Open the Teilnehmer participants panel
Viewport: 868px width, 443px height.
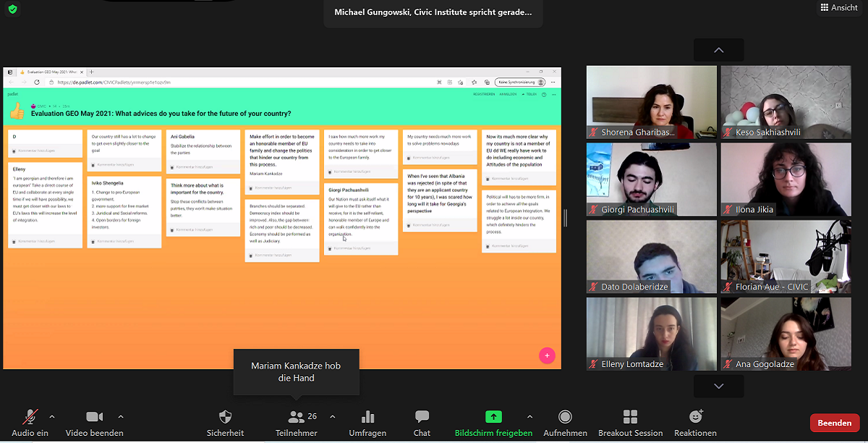pyautogui.click(x=296, y=418)
